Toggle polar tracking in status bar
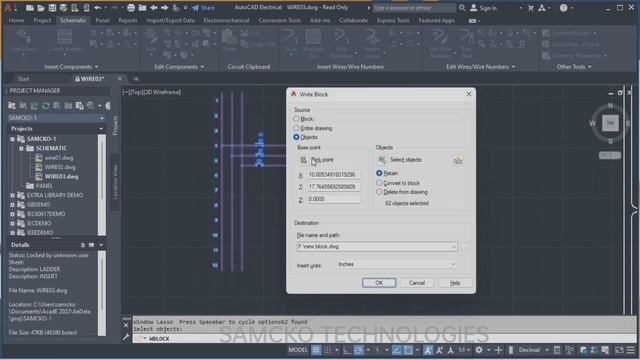Viewport: 640px width, 360px height. pyautogui.click(x=358, y=350)
